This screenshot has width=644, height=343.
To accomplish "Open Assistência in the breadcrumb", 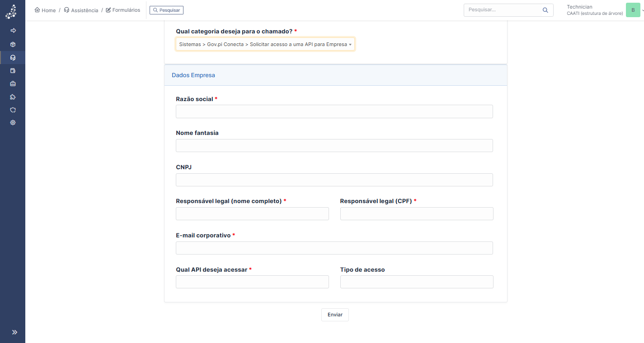I will [81, 10].
